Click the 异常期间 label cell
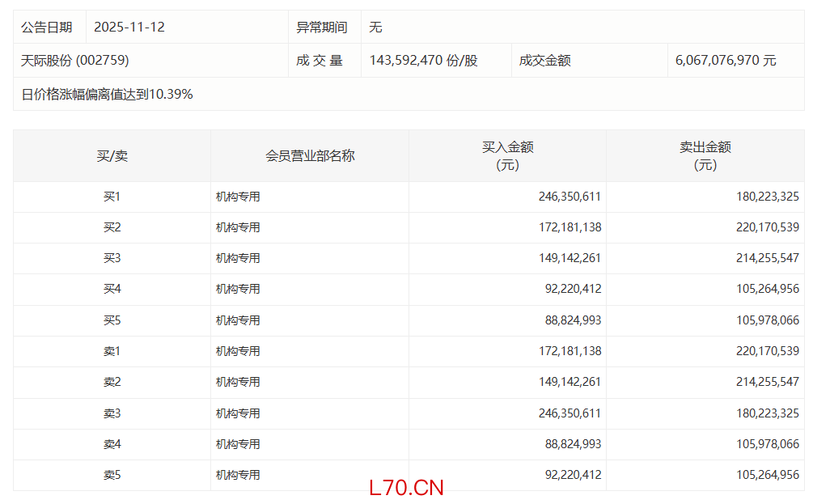Viewport: 813px width, 504px height. tap(322, 28)
